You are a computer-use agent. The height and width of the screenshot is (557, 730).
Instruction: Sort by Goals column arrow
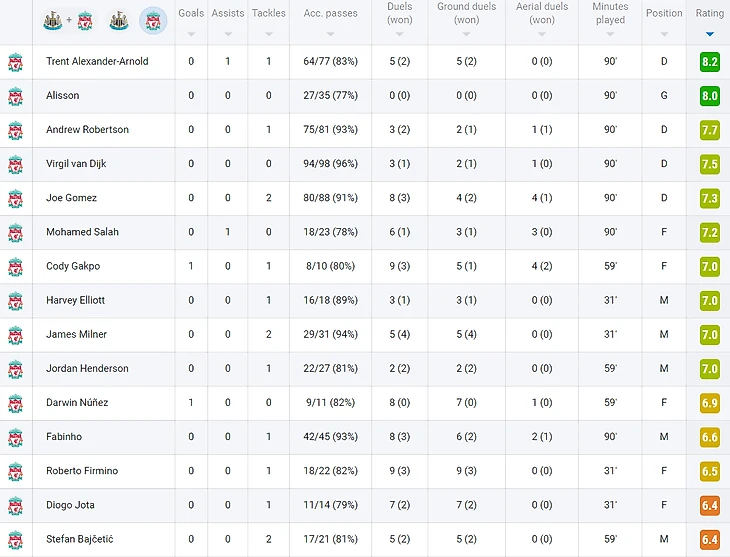(191, 34)
